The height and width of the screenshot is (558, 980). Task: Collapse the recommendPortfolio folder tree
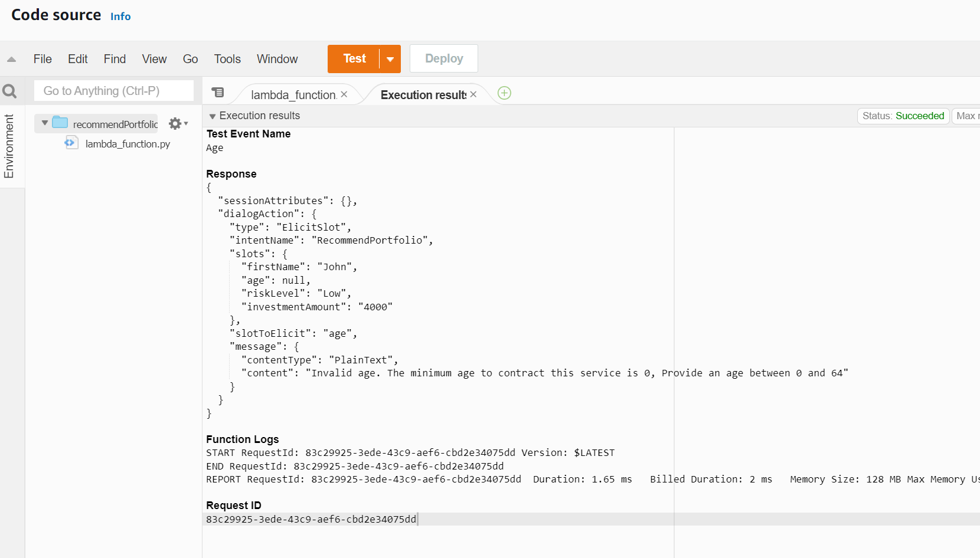pos(44,123)
